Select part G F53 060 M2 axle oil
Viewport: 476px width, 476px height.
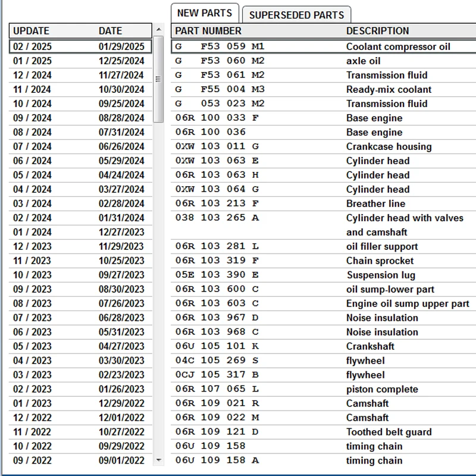(324, 61)
